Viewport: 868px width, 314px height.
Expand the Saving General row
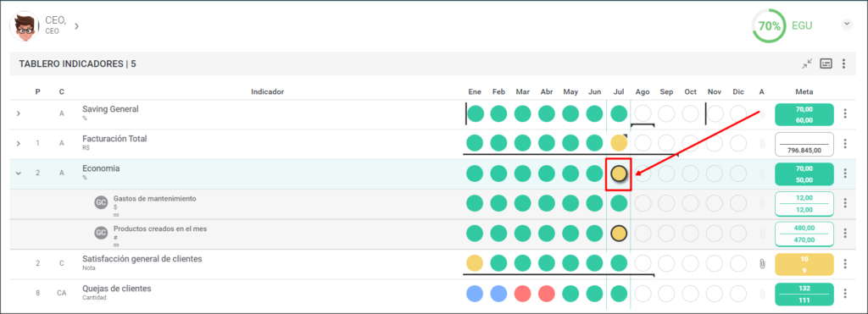click(19, 113)
